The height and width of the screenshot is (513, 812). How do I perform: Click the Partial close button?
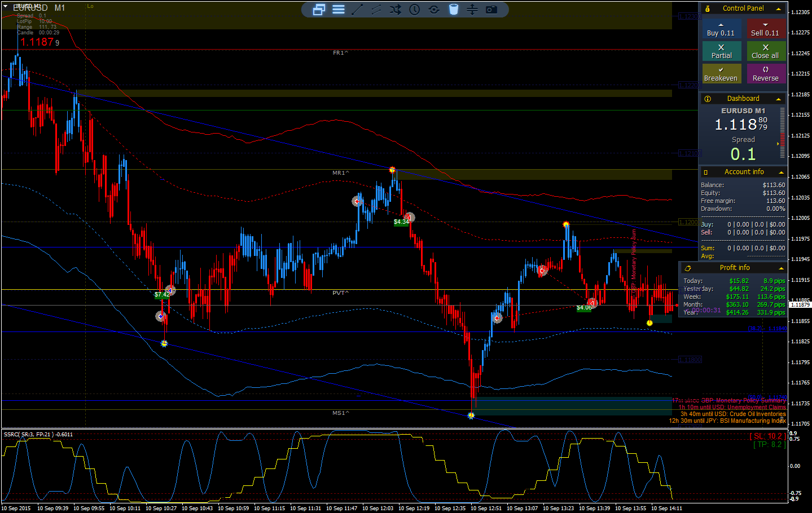pos(722,51)
